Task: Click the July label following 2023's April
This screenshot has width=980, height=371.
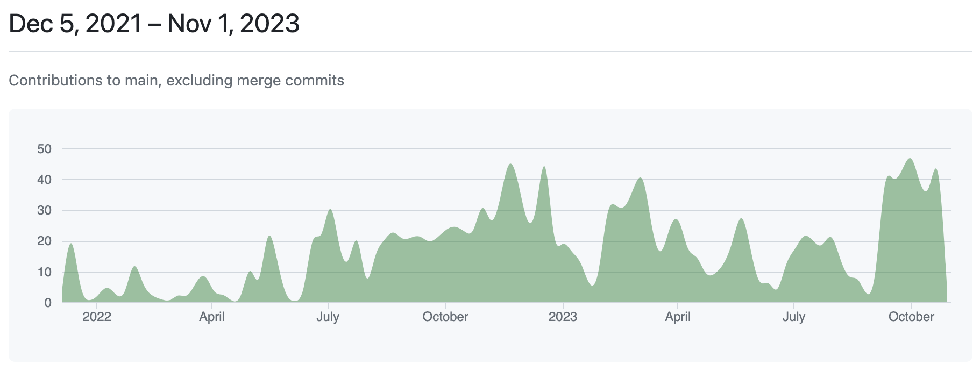Action: pyautogui.click(x=793, y=317)
